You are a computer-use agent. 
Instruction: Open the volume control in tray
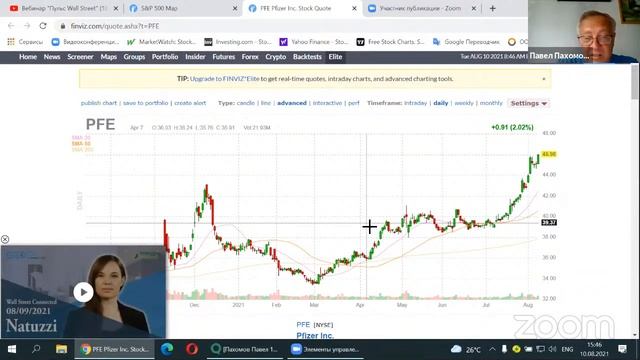[552, 349]
